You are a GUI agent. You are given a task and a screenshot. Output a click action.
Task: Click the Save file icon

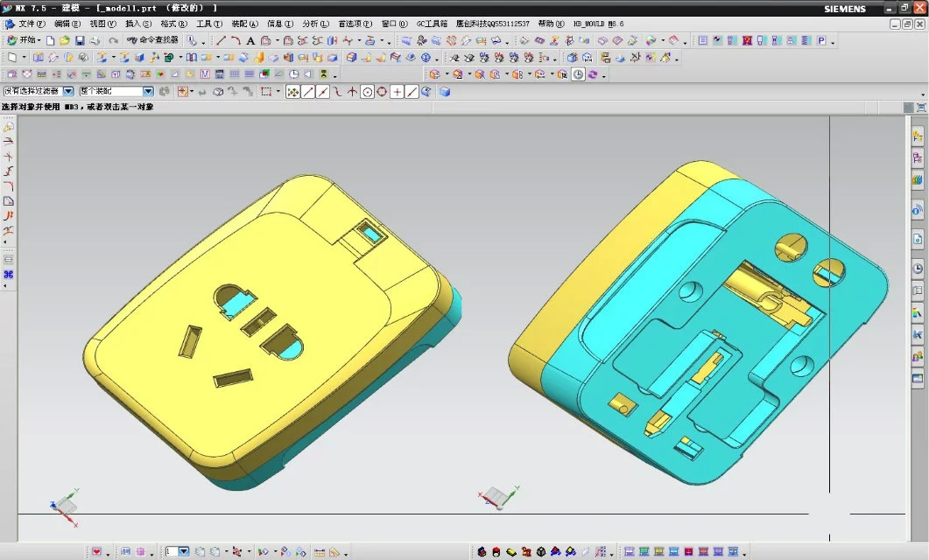click(x=80, y=40)
